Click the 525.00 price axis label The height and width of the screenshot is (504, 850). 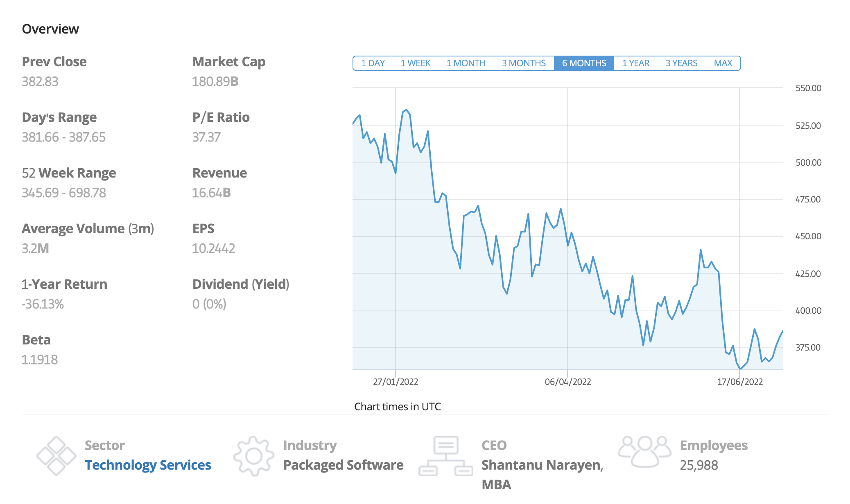(x=808, y=126)
